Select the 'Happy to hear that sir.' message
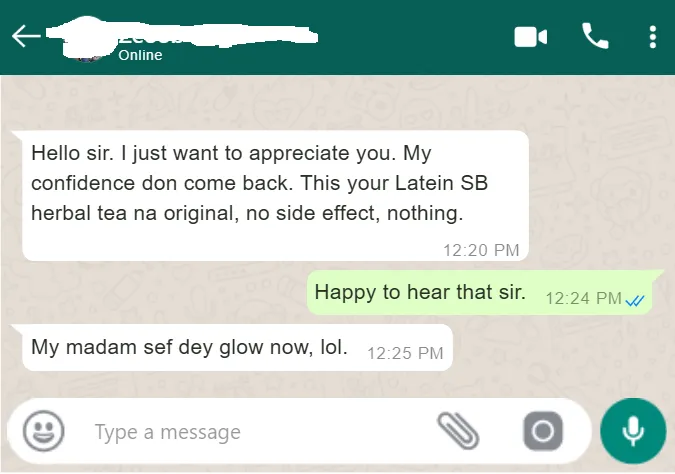 point(480,293)
